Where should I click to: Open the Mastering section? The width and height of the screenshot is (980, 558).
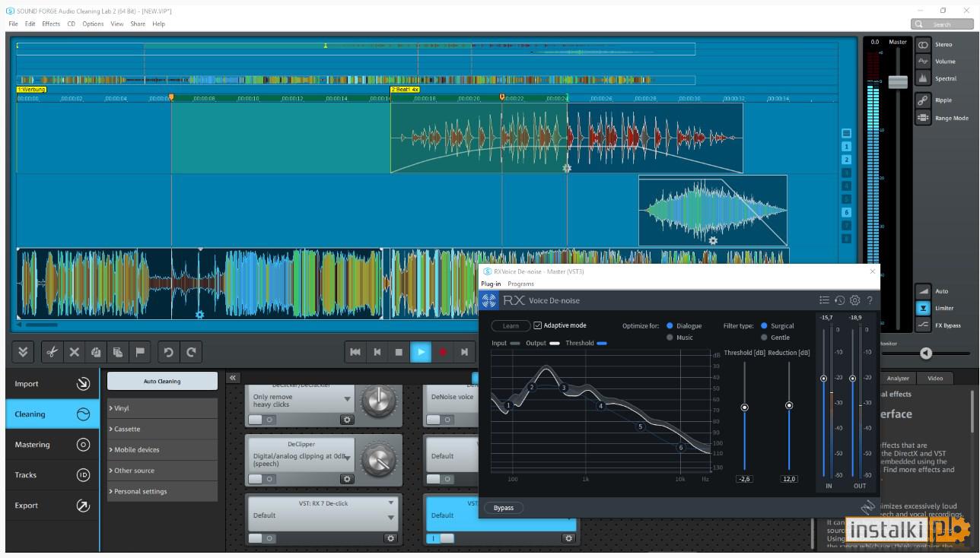pos(52,445)
